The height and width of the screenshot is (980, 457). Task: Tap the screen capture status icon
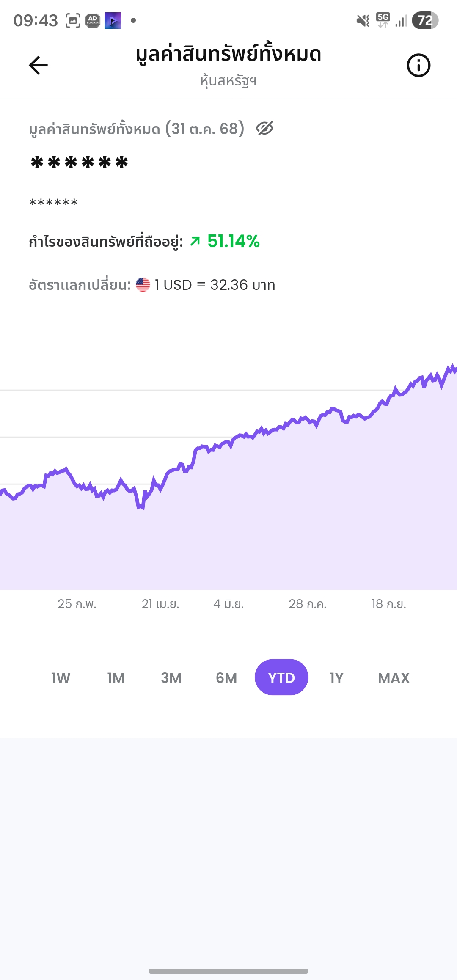[x=73, y=20]
